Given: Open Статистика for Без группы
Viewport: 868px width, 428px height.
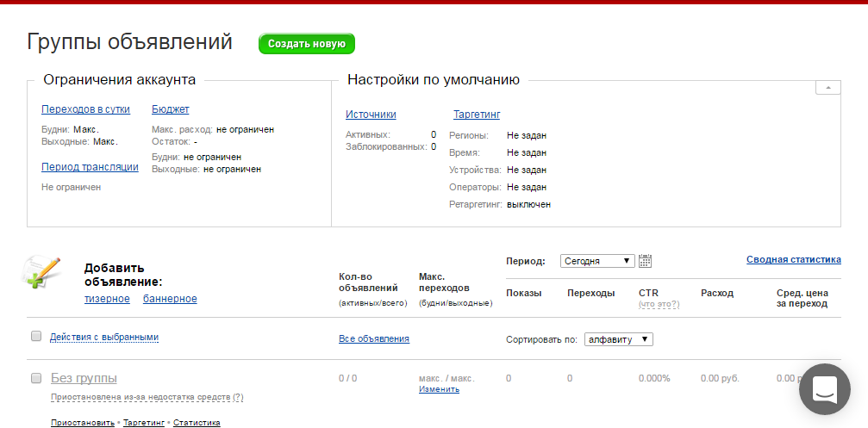Looking at the screenshot, I should 197,423.
